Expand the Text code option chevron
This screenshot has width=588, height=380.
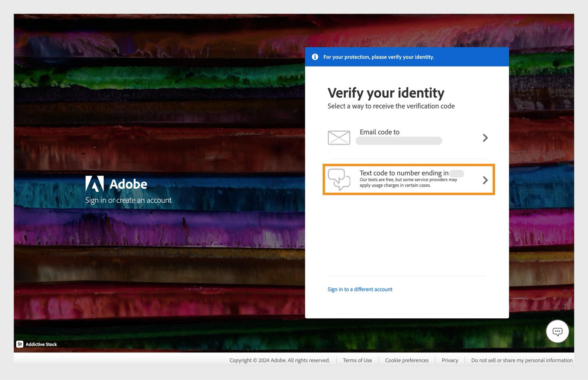tap(485, 179)
